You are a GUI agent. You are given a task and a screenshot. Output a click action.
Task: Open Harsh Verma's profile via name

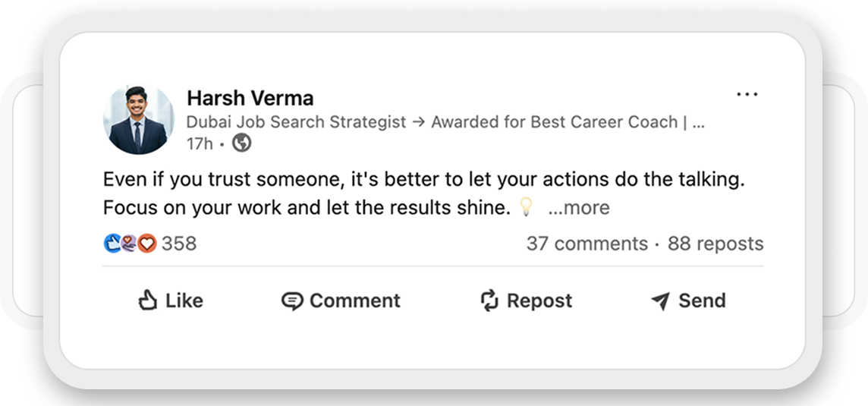250,98
